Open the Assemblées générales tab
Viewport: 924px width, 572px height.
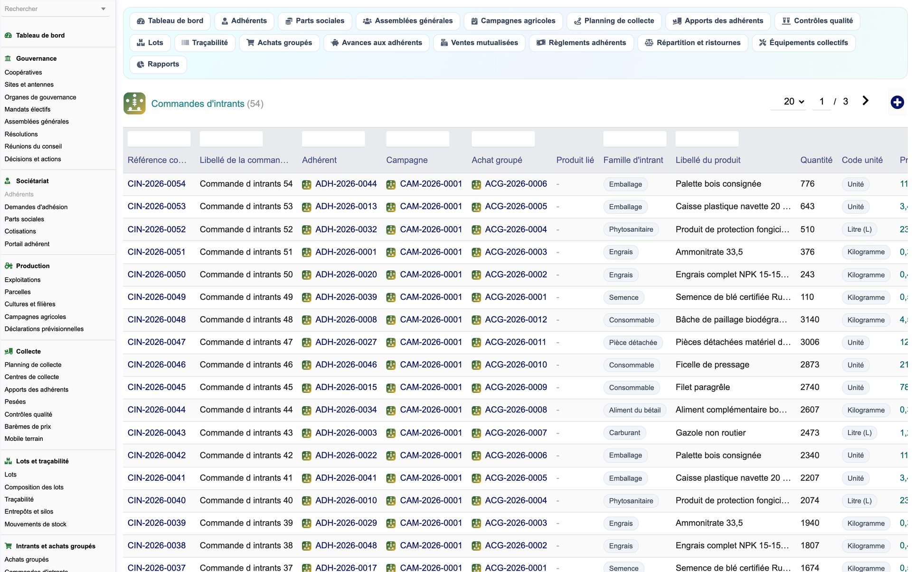pyautogui.click(x=408, y=21)
